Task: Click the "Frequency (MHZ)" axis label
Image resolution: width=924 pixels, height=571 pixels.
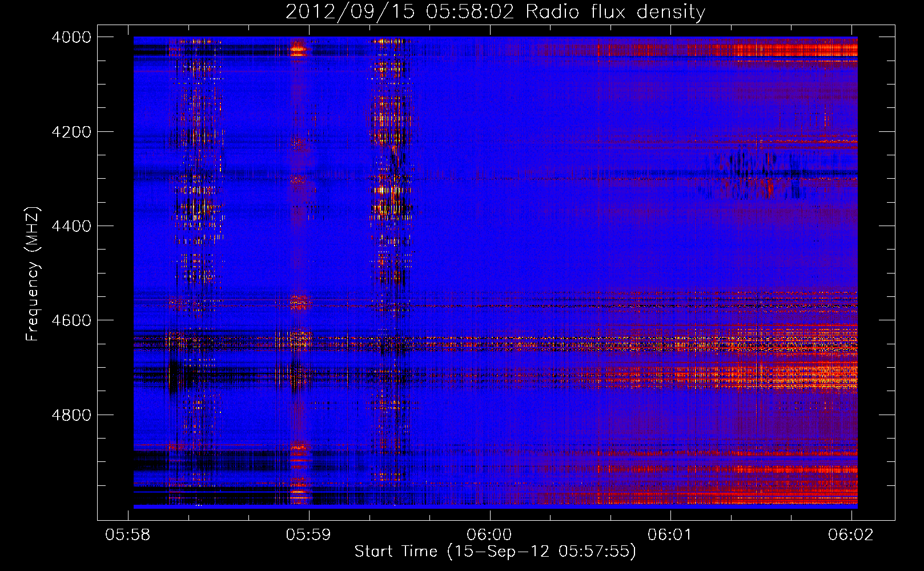Action: (33, 274)
